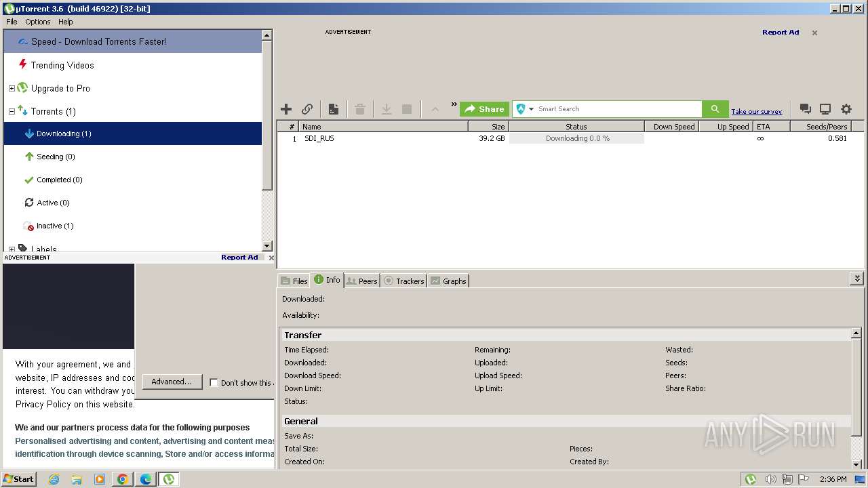This screenshot has width=868, height=488.
Task: Click the uTorrent icon in system tray
Action: coord(751,479)
